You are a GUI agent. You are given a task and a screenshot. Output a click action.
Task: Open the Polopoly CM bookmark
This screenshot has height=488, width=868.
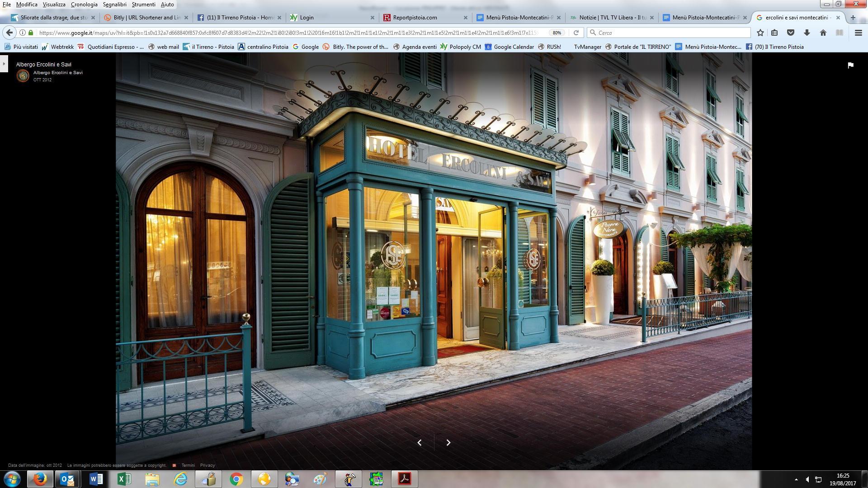pyautogui.click(x=460, y=47)
